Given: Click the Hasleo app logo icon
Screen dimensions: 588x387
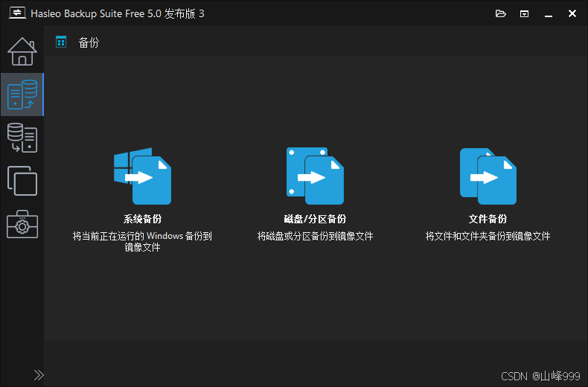Looking at the screenshot, I should [17, 13].
